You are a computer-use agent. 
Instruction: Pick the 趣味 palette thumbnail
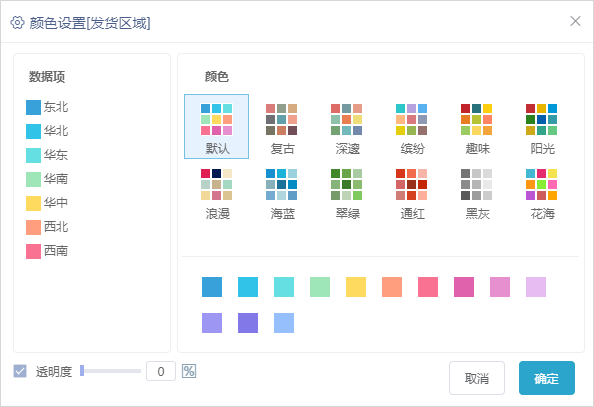click(x=477, y=127)
